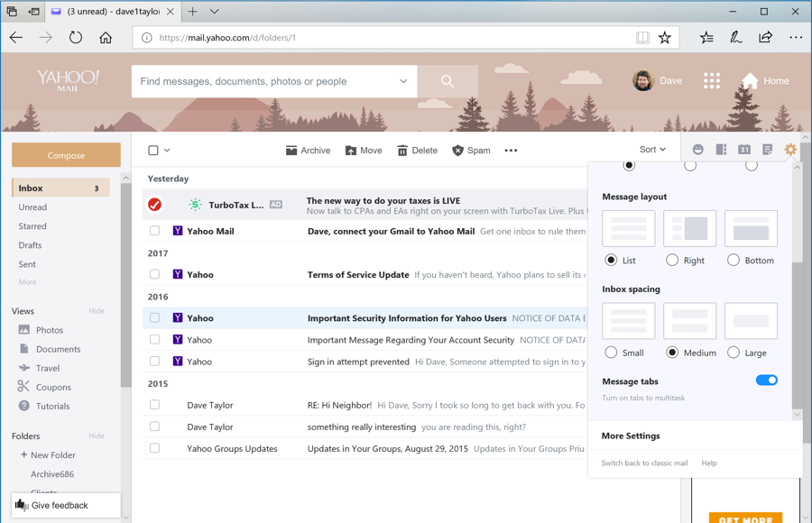Click the Edge share icon
812x523 pixels.
pos(765,37)
